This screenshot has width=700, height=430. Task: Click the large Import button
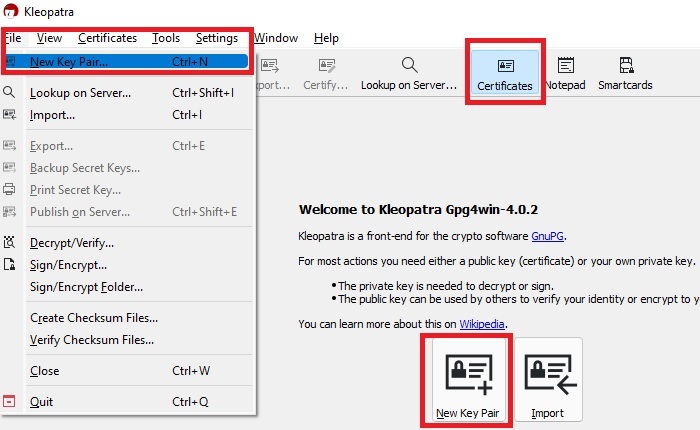pos(548,380)
